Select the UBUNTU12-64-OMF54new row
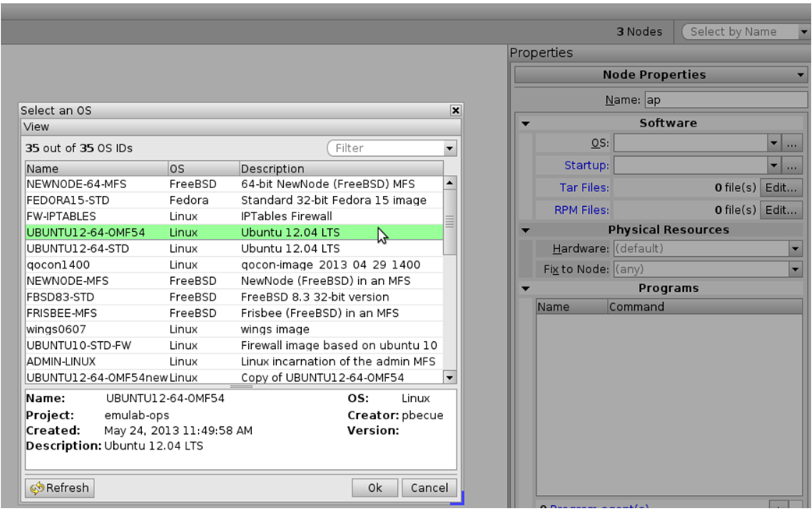The image size is (812, 509). pos(234,377)
